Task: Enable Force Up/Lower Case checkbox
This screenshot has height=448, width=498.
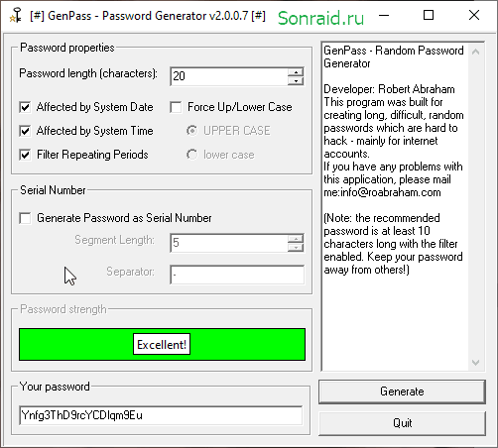Action: tap(176, 107)
